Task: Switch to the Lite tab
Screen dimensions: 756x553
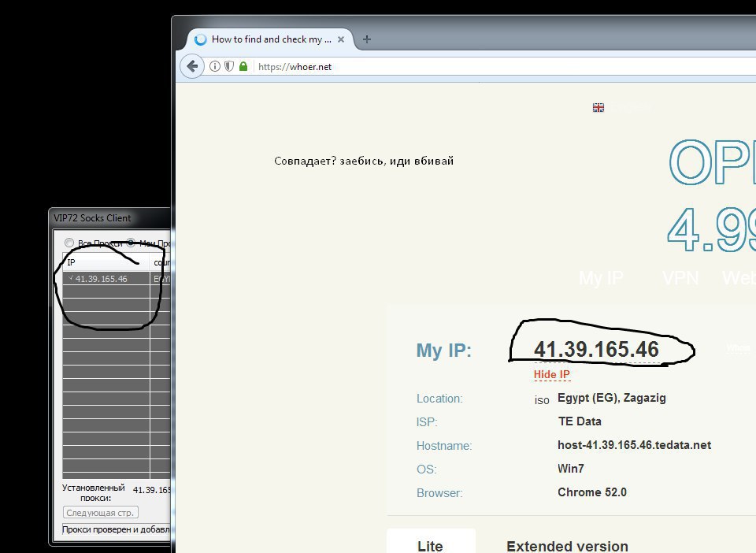Action: [x=430, y=545]
